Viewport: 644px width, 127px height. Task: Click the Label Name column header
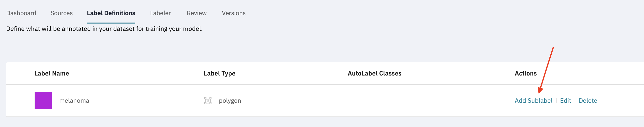pos(52,73)
